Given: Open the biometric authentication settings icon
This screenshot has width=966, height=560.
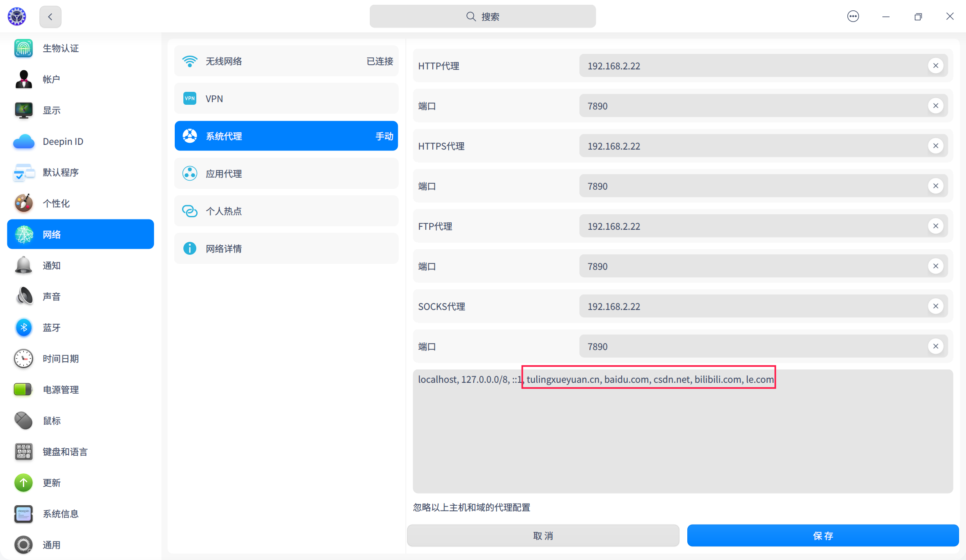Looking at the screenshot, I should tap(23, 48).
